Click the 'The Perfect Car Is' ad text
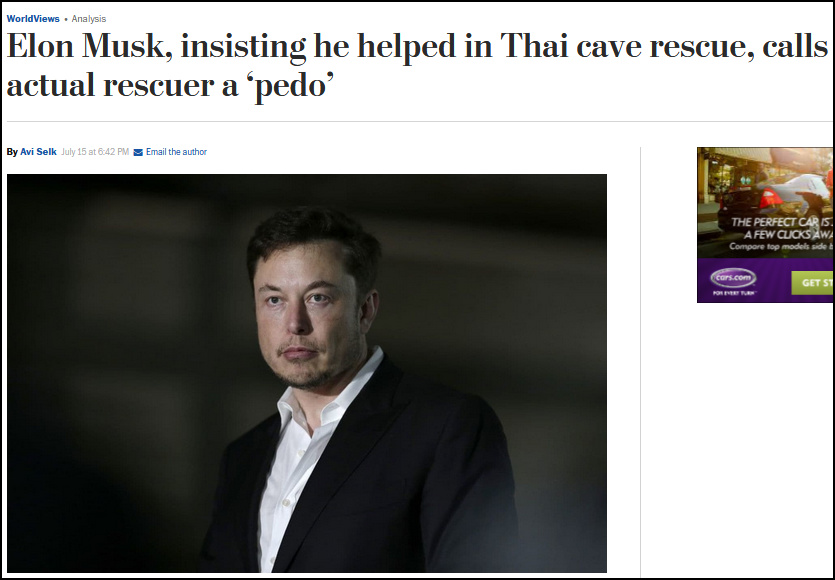The height and width of the screenshot is (580, 835). pos(783,222)
